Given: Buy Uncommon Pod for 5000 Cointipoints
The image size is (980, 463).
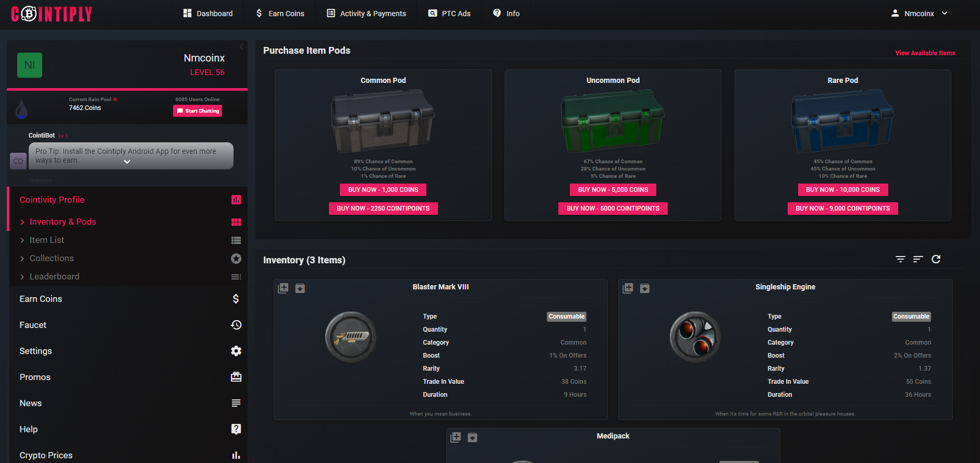Looking at the screenshot, I should 613,209.
